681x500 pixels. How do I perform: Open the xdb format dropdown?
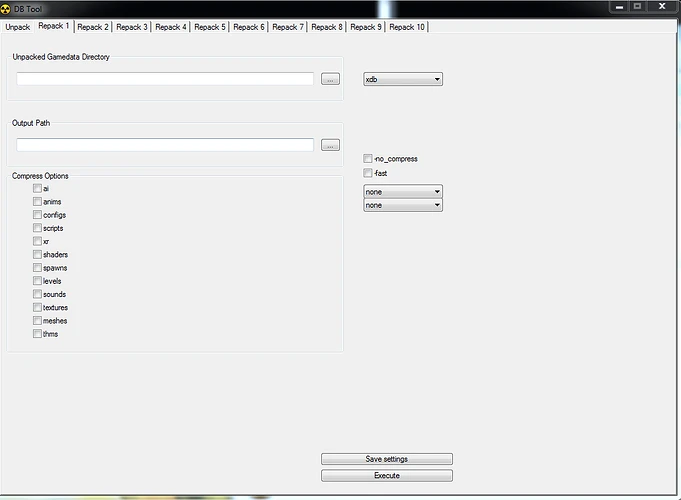coord(402,79)
